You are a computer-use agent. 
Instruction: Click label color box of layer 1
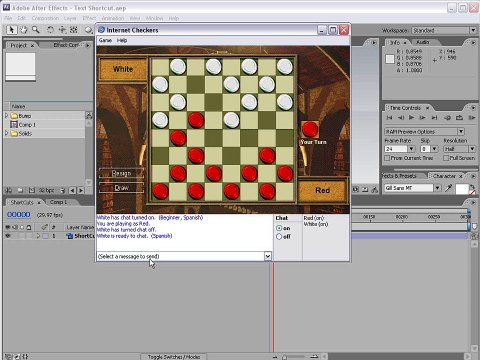45,236
